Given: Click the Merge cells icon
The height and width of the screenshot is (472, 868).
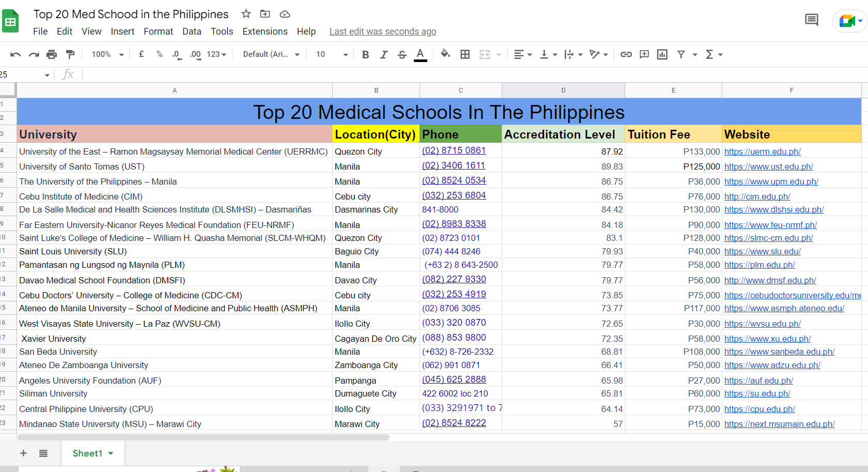Looking at the screenshot, I should pyautogui.click(x=485, y=54).
